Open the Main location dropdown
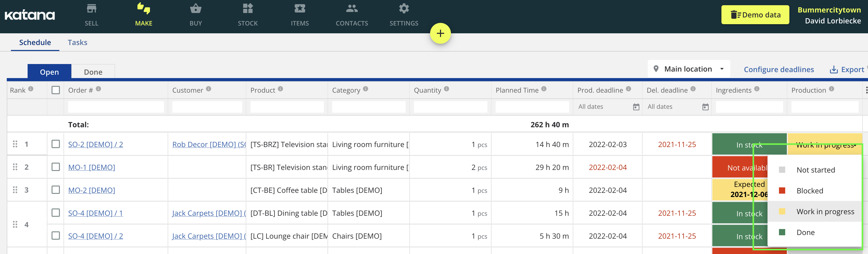Screen dimensions: 868x254 (688, 69)
